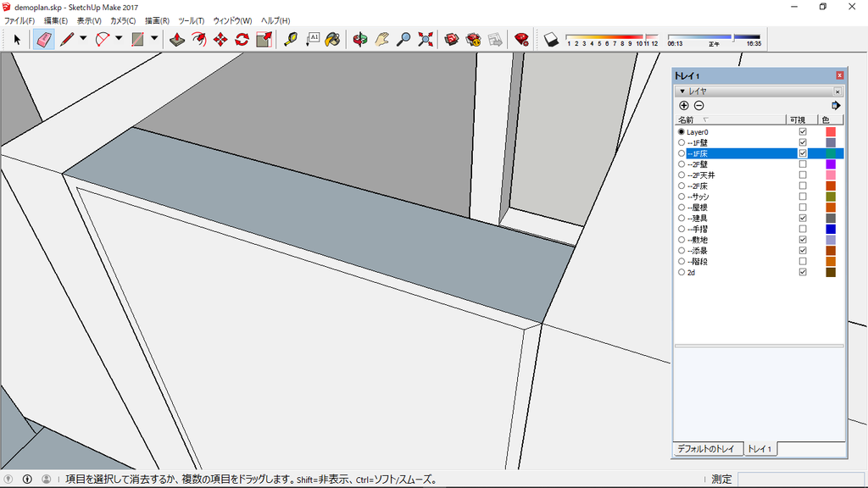Collapse the レイヤ panel triangle

(x=682, y=91)
